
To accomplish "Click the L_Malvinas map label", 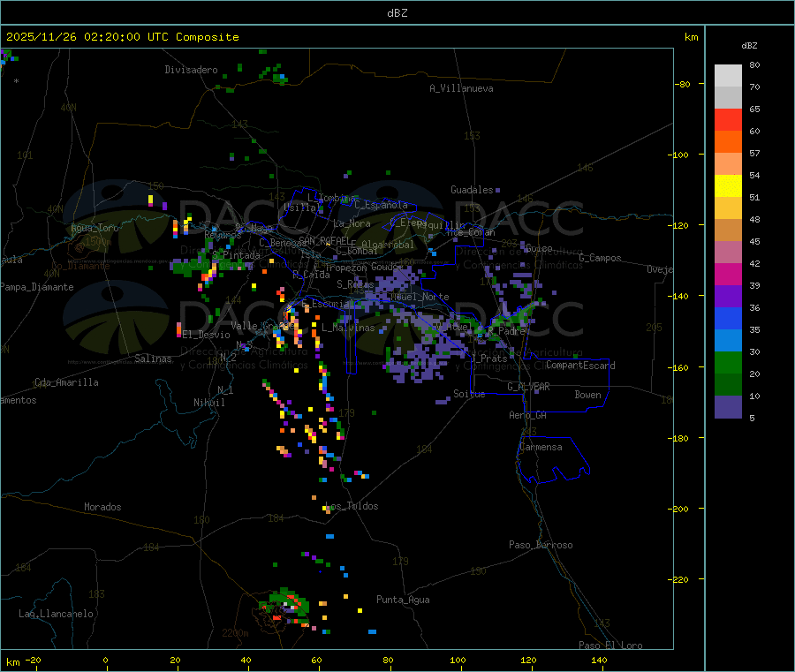I will [x=348, y=328].
